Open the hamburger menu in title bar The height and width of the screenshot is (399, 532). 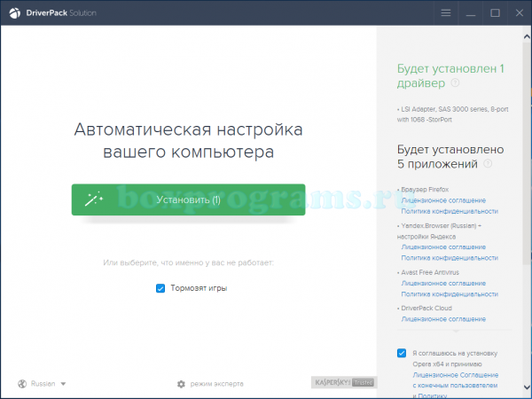click(x=446, y=13)
